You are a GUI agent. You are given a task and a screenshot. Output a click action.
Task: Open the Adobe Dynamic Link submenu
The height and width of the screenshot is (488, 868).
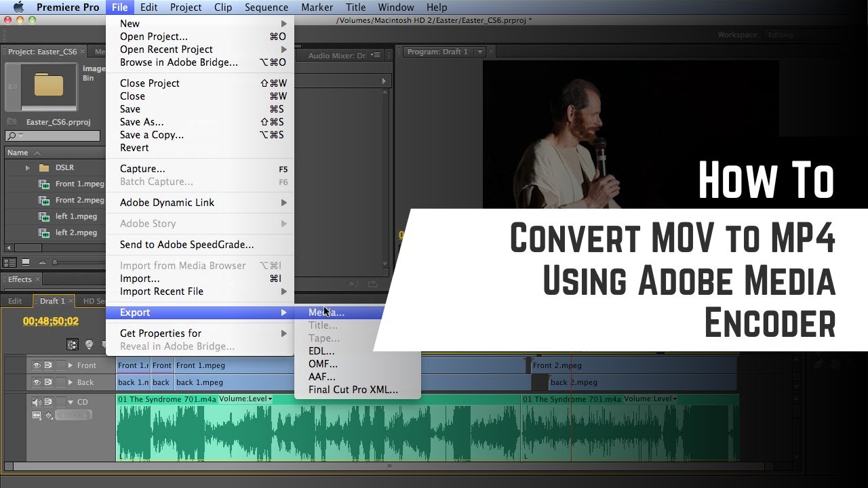click(x=200, y=203)
